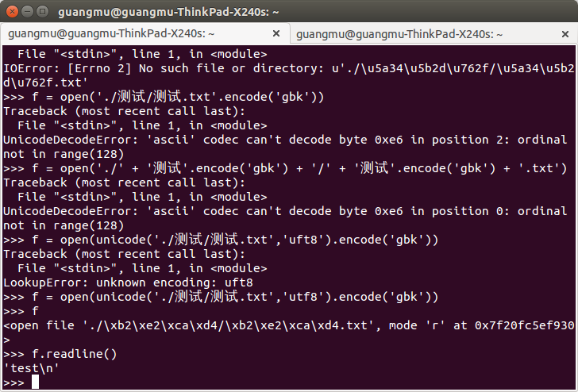Click the window title guangmu@guangmu-ThinkPad-X240s

pos(168,12)
